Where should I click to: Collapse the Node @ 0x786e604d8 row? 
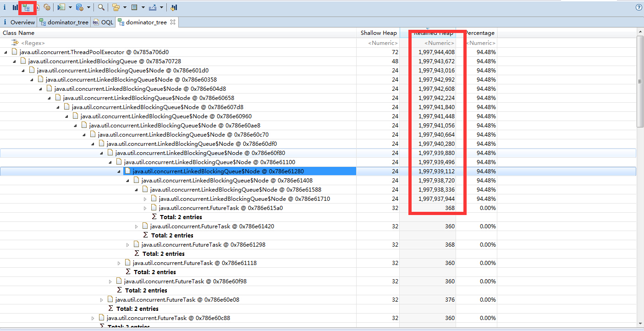(40, 89)
